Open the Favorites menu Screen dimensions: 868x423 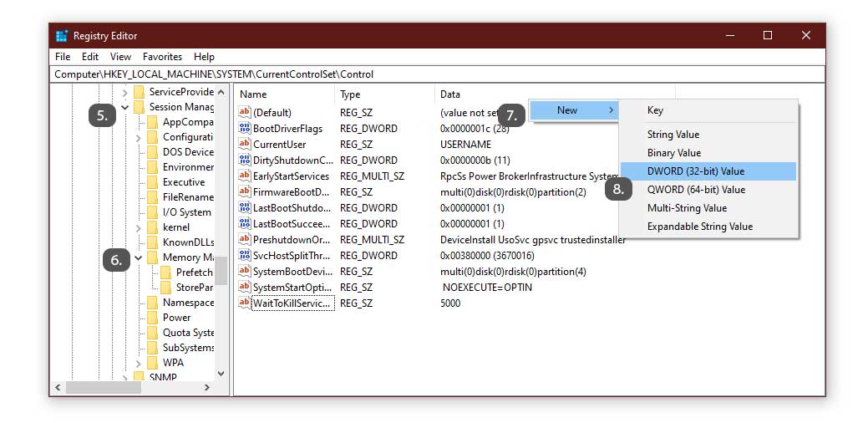pyautogui.click(x=162, y=57)
